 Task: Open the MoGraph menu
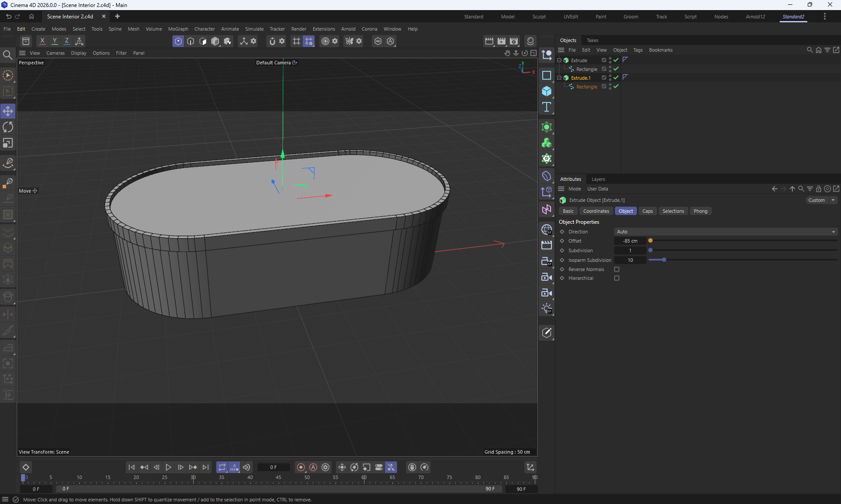coord(178,29)
